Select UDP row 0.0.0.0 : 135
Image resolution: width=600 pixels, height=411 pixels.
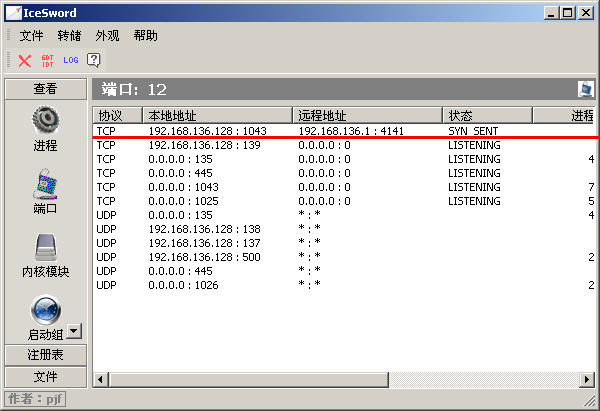click(344, 215)
